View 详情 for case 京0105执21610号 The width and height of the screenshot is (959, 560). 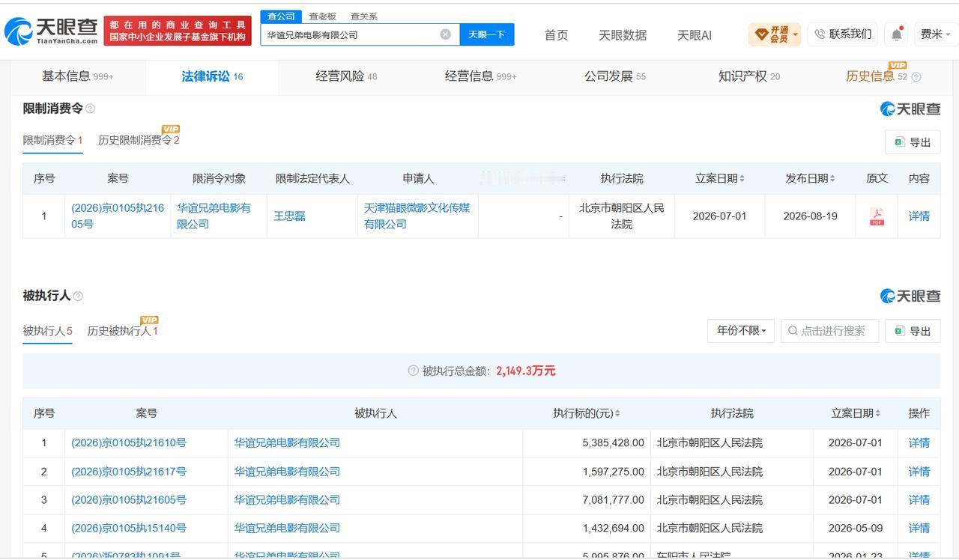(x=919, y=443)
